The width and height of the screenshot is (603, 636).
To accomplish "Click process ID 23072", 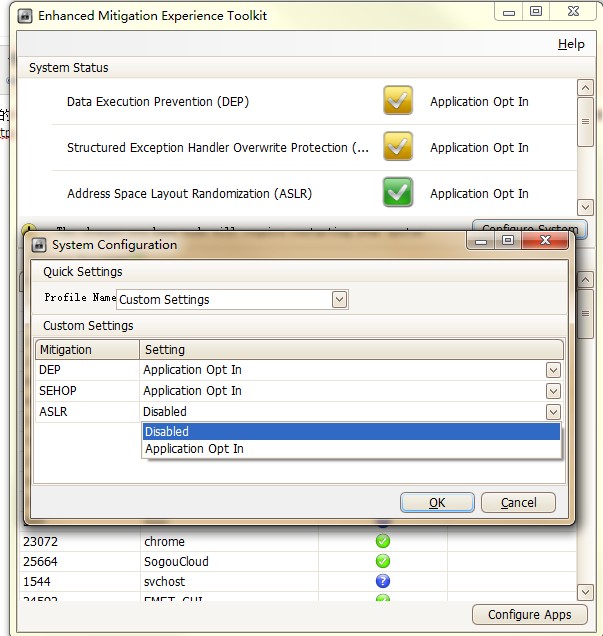I will coord(41,541).
